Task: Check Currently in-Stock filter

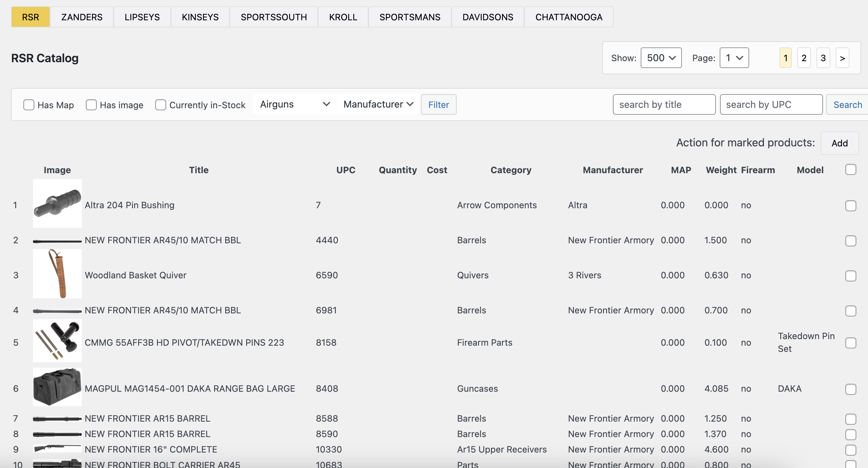Action: coord(161,105)
